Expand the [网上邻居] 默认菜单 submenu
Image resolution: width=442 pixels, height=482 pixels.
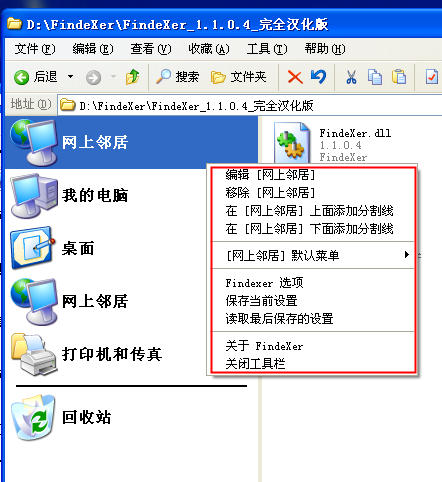[313, 256]
